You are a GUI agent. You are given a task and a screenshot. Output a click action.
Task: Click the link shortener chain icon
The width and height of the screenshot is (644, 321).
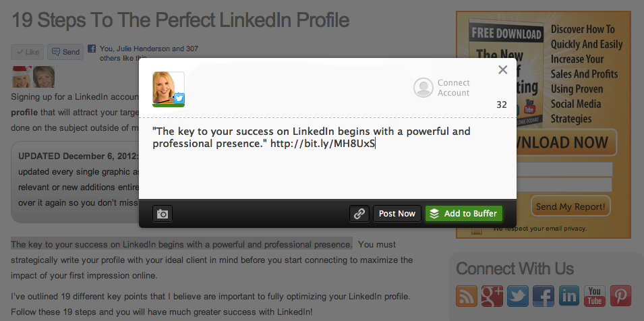coord(359,214)
